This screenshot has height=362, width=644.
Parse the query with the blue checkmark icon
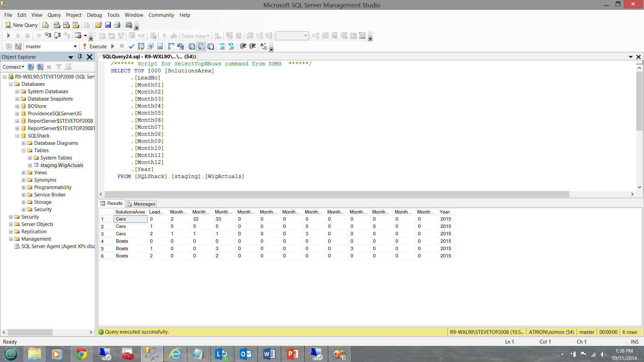click(x=131, y=46)
